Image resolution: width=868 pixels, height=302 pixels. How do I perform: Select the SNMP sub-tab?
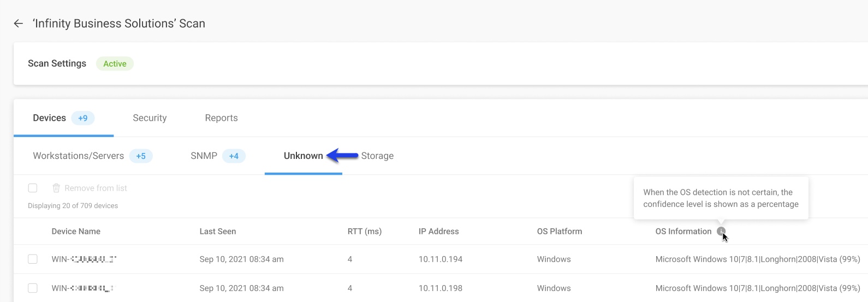(204, 156)
